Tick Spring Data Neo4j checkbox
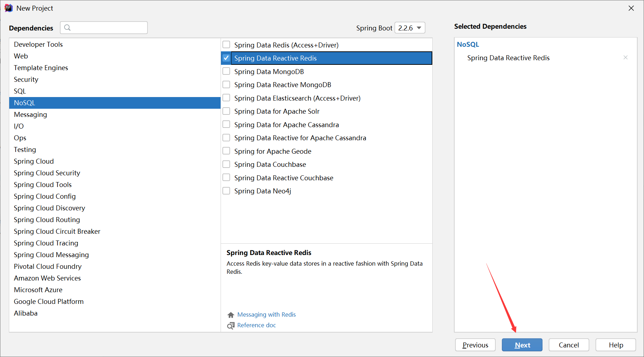644x357 pixels. point(226,191)
